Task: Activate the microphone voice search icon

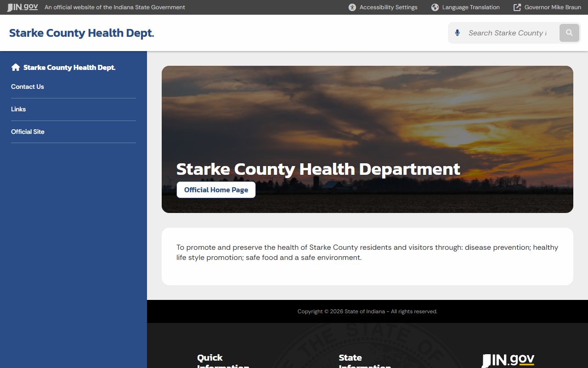Action: pos(457,33)
